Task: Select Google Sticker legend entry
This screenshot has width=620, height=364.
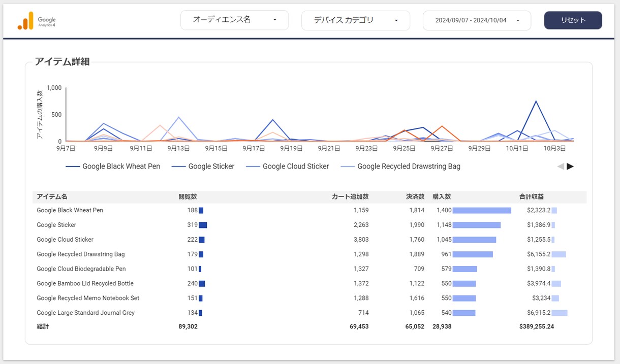Action: pyautogui.click(x=203, y=167)
